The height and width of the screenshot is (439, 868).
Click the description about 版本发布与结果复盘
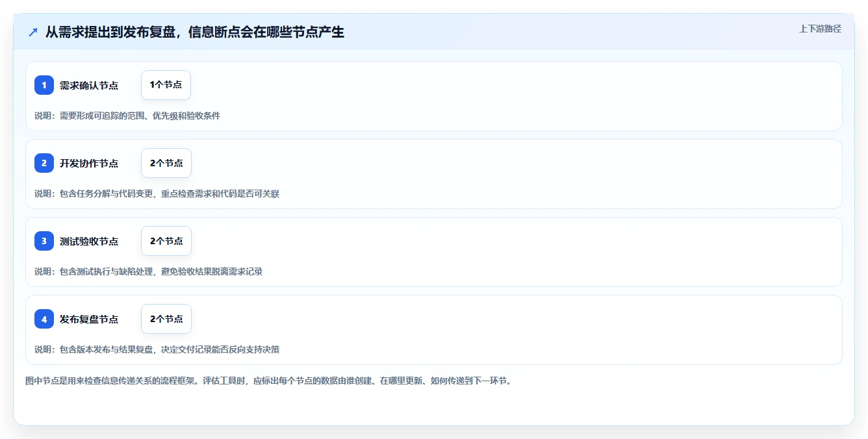coord(157,349)
